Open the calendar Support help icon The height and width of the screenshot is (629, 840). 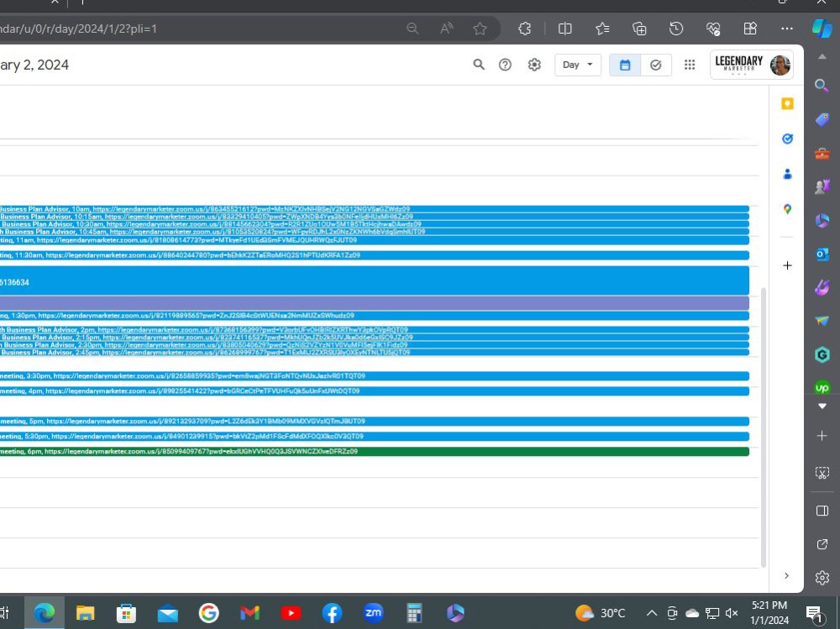[x=505, y=65]
